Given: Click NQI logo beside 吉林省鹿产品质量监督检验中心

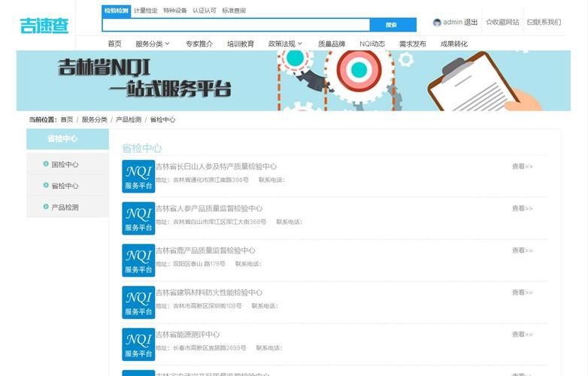Looking at the screenshot, I should 138,260.
